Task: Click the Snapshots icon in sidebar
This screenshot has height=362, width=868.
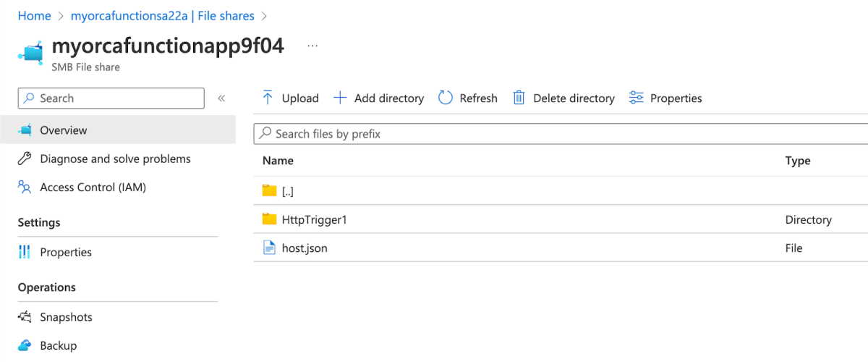Action: 25,317
